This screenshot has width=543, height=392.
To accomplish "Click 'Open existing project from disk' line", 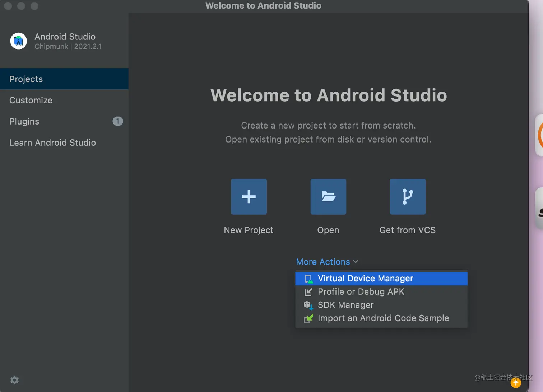I will 328,139.
